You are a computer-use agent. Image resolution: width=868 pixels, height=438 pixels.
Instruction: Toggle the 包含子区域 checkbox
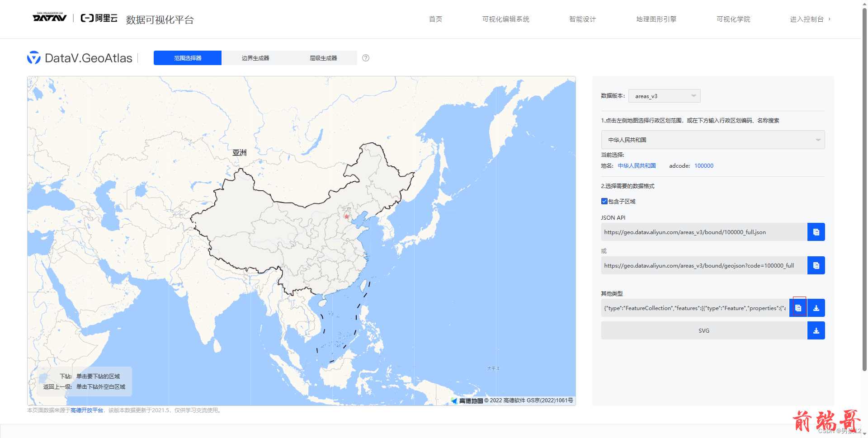pos(604,201)
